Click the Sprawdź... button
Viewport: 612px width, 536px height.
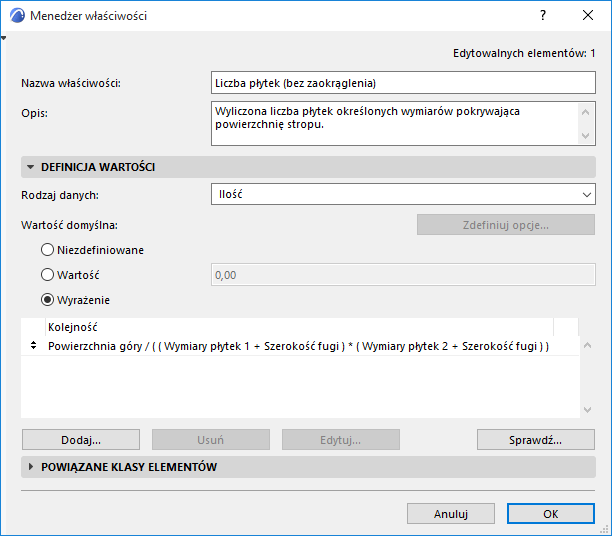pos(536,440)
